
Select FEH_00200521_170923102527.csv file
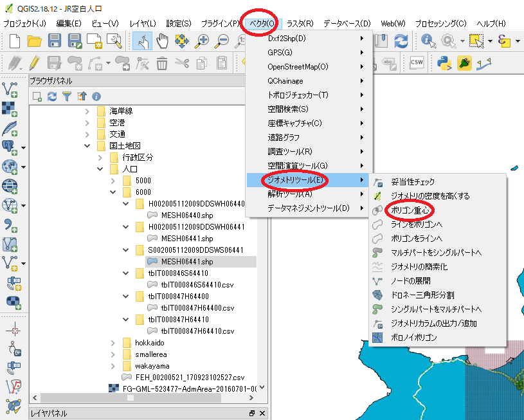tap(190, 378)
